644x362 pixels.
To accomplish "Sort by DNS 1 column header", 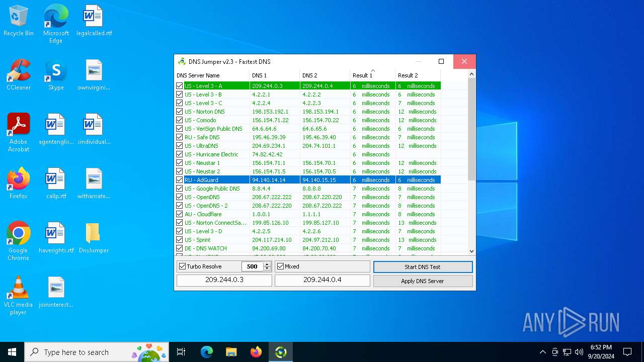I will (275, 75).
